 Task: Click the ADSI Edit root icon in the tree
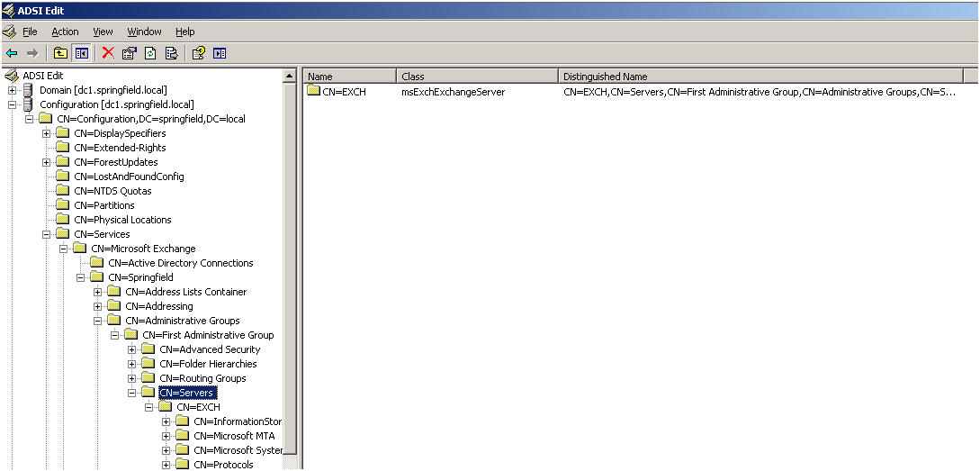pos(12,76)
